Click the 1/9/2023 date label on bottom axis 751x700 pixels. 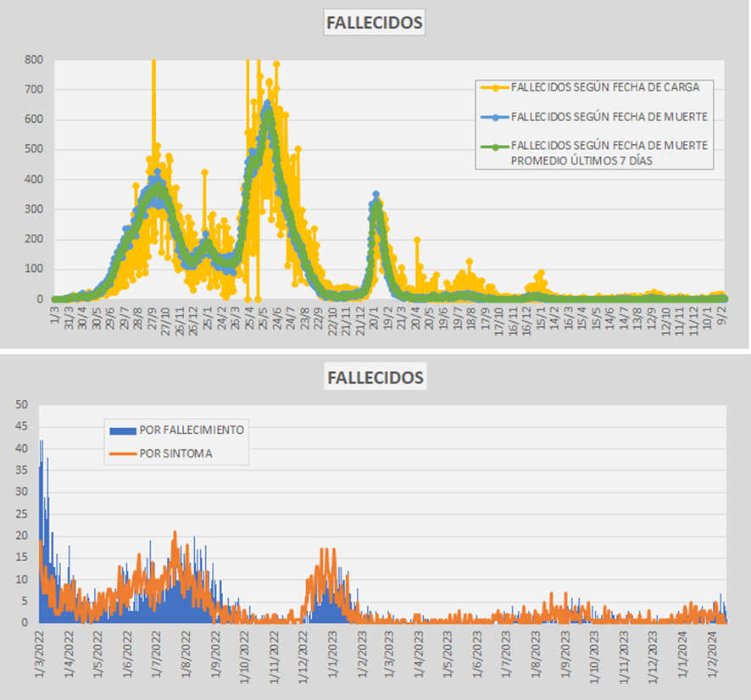tap(566, 654)
